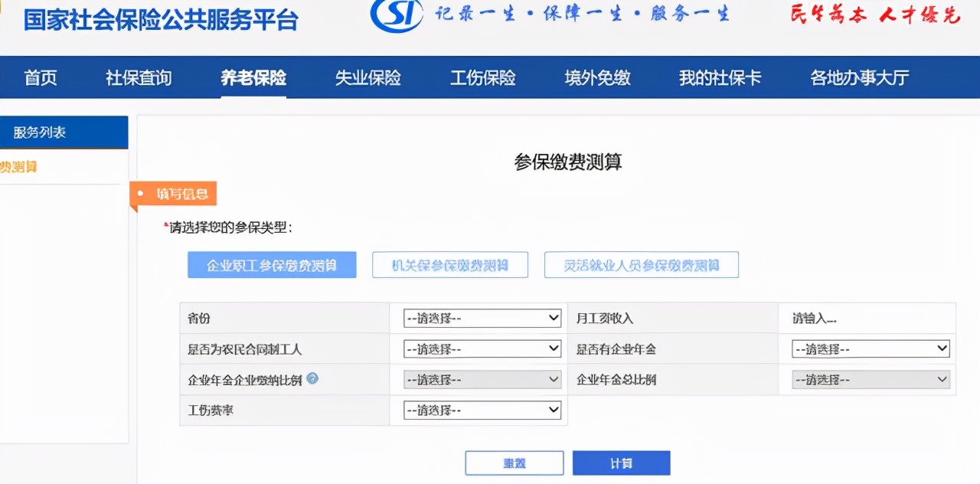Switch to the 工伤保险 section

(x=482, y=77)
